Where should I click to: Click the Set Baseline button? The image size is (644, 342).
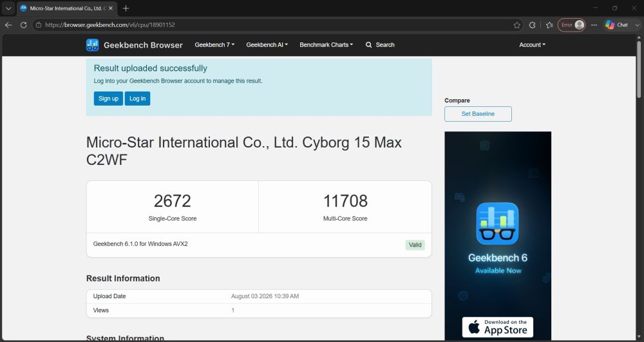tap(478, 114)
